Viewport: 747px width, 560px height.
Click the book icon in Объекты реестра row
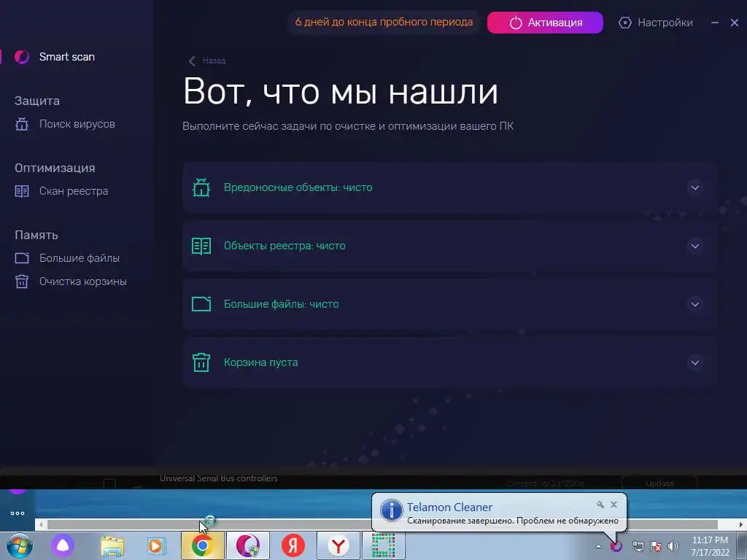click(201, 246)
